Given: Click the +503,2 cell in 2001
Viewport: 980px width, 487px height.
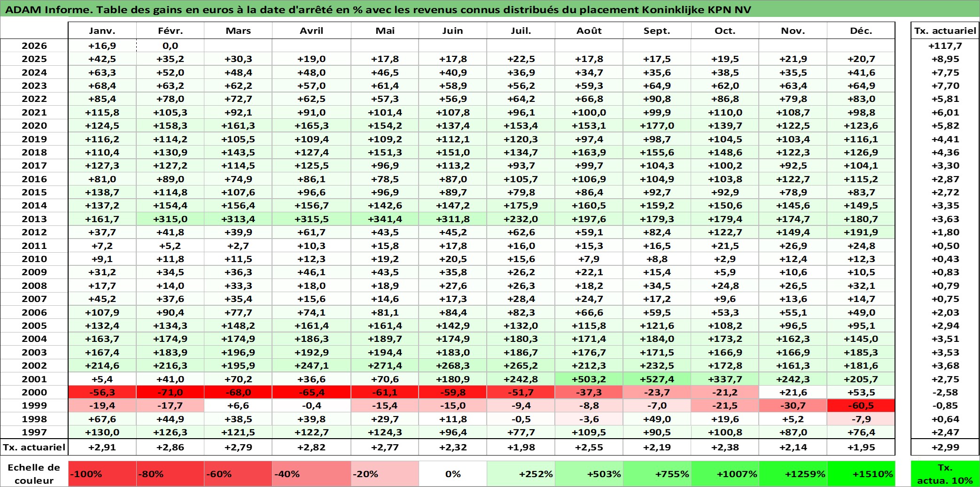Looking at the screenshot, I should tap(589, 379).
